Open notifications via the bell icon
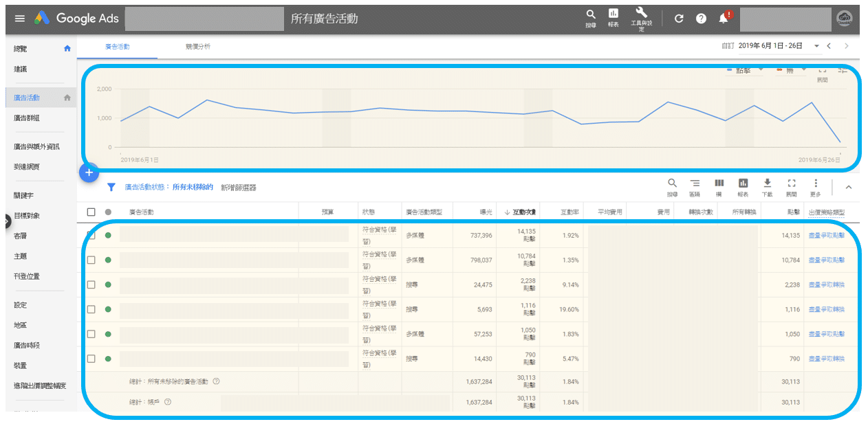 click(x=722, y=18)
